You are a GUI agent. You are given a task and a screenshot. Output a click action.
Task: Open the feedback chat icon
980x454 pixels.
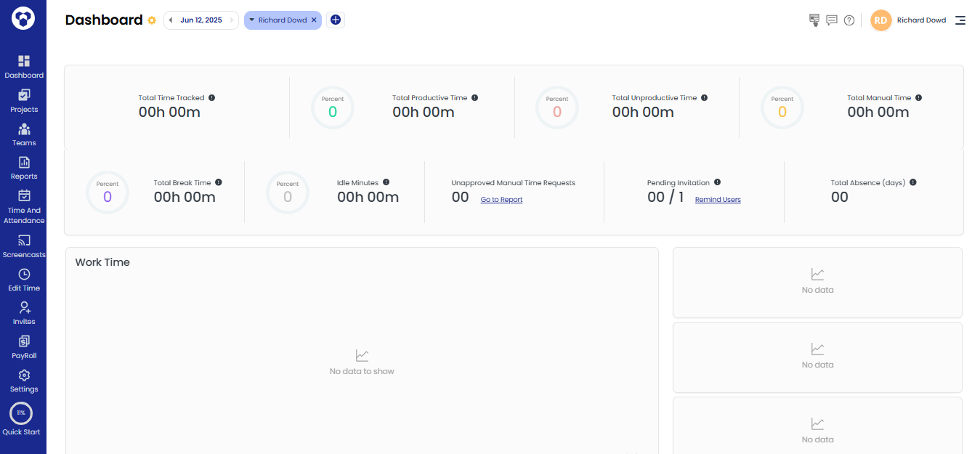pyautogui.click(x=831, y=20)
